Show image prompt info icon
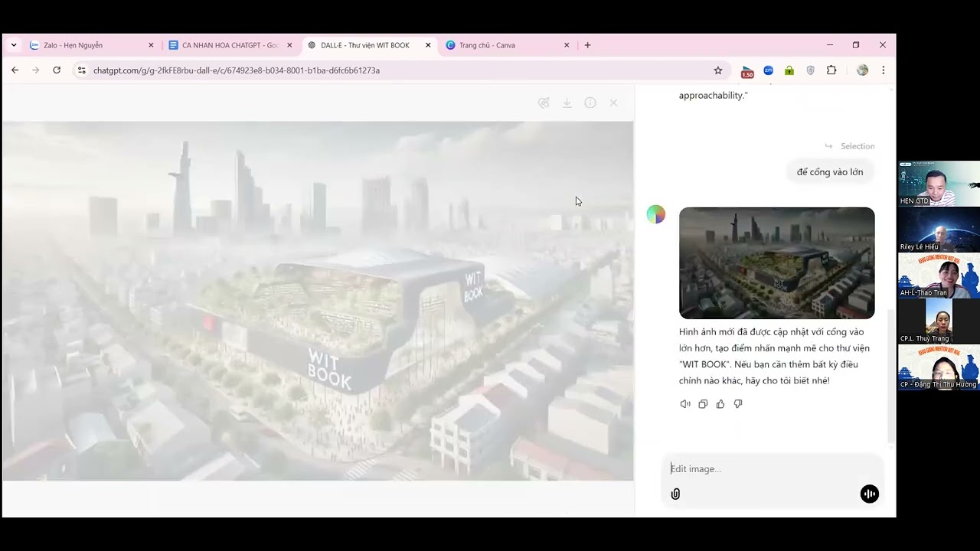The height and width of the screenshot is (551, 980). tap(590, 103)
